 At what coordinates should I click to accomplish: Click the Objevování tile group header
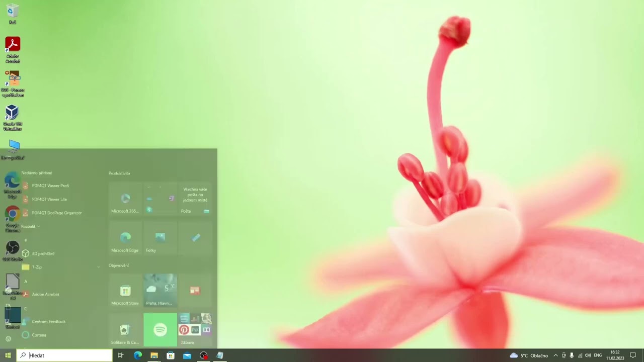coord(119,265)
